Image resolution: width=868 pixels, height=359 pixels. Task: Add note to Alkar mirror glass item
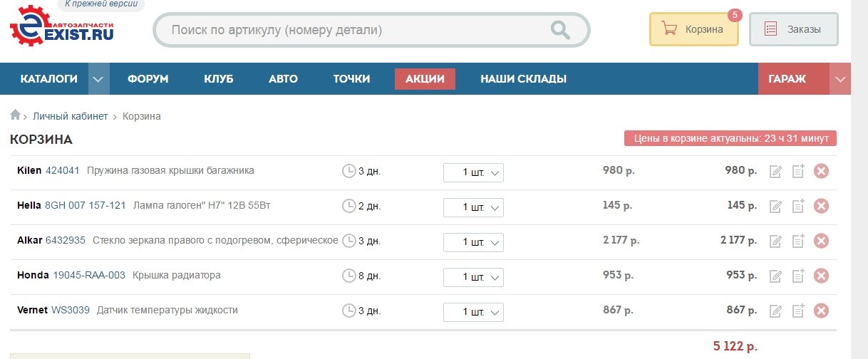tap(798, 241)
